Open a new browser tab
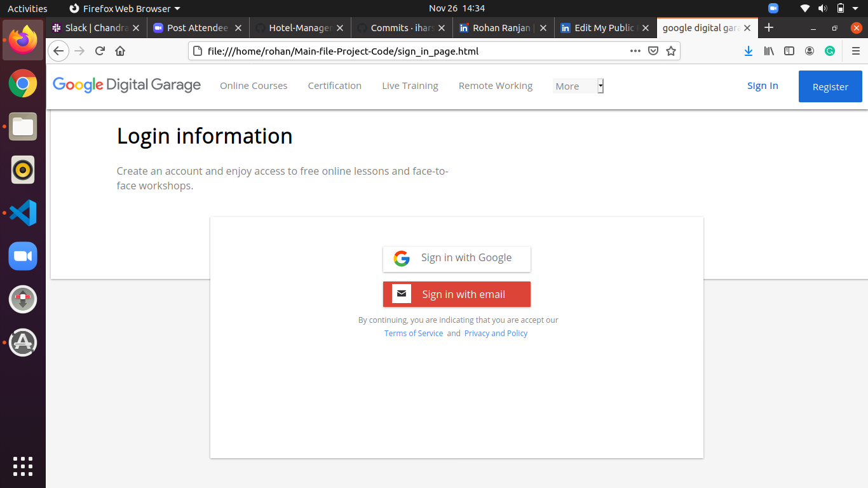 769,27
